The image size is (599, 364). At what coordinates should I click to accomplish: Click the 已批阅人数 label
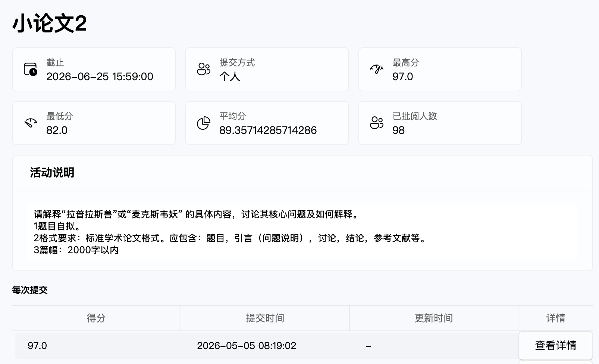coord(414,116)
